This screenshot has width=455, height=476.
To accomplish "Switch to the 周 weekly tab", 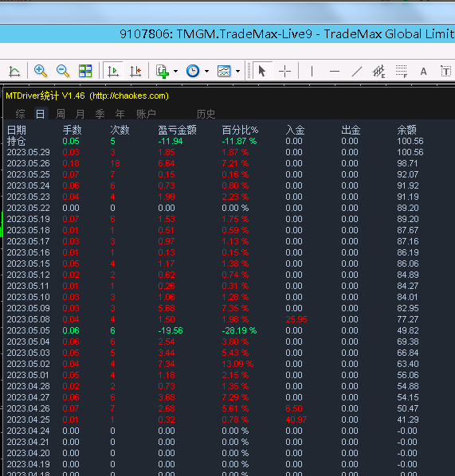I will point(61,114).
